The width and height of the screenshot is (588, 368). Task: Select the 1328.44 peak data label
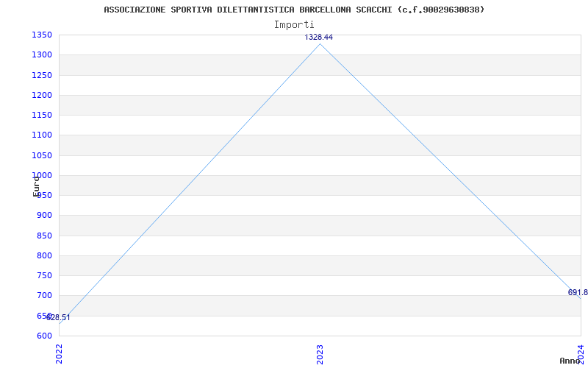[319, 37]
